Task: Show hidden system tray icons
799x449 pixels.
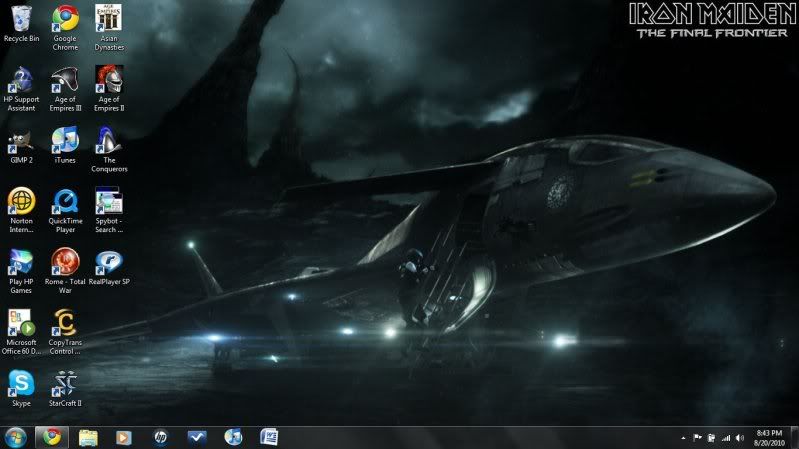Action: tap(683, 438)
